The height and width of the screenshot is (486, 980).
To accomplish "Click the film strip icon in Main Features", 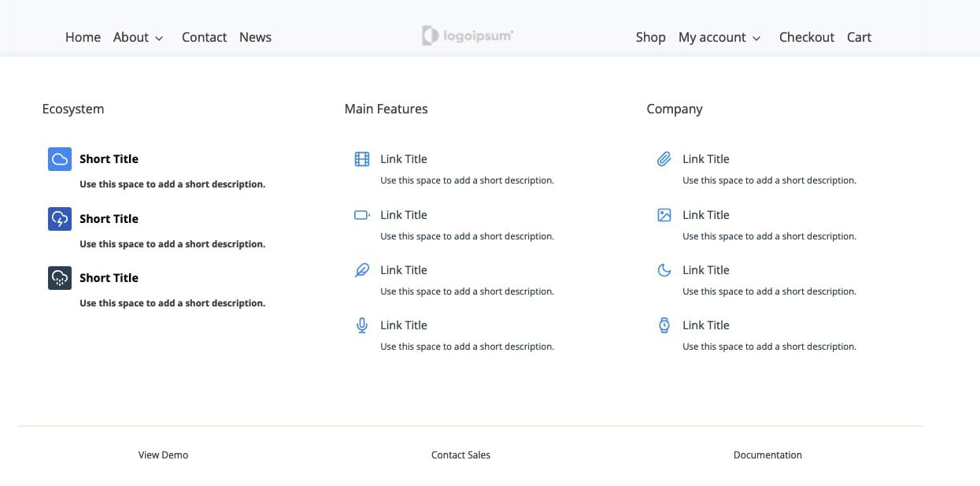I will (362, 159).
